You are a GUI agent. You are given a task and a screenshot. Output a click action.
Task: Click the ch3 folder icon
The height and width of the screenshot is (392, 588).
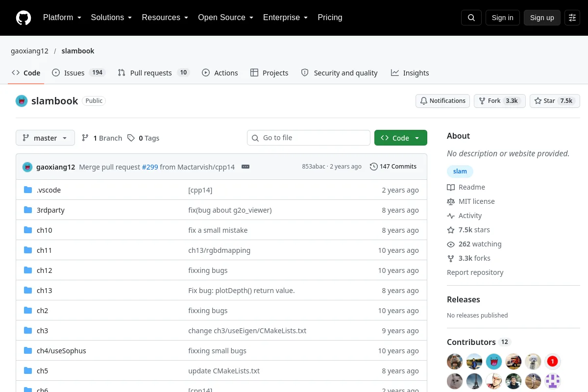click(x=28, y=331)
